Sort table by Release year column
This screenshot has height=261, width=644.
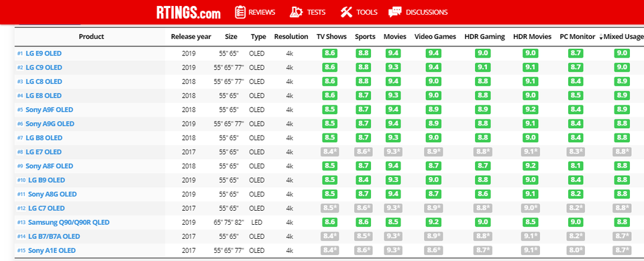point(191,37)
